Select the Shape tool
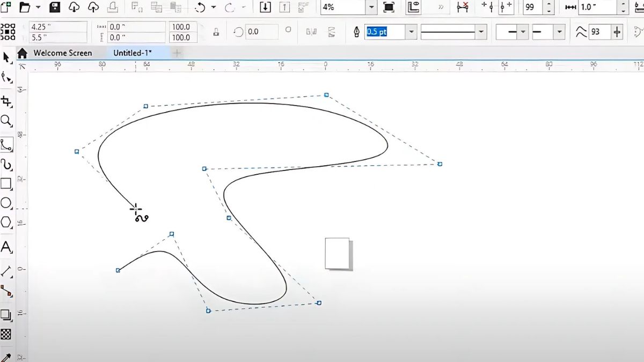 (6, 77)
